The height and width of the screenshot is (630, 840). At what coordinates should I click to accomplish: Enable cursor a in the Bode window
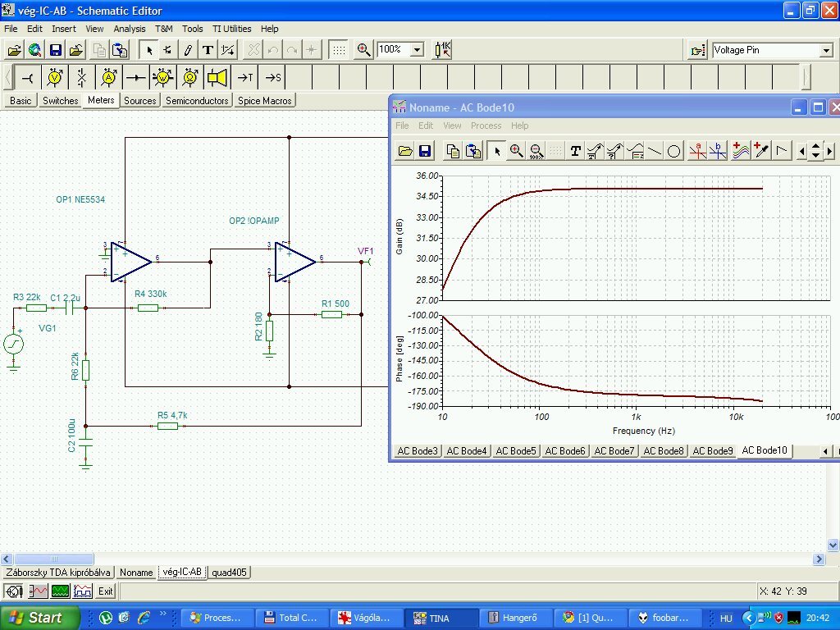click(x=697, y=152)
